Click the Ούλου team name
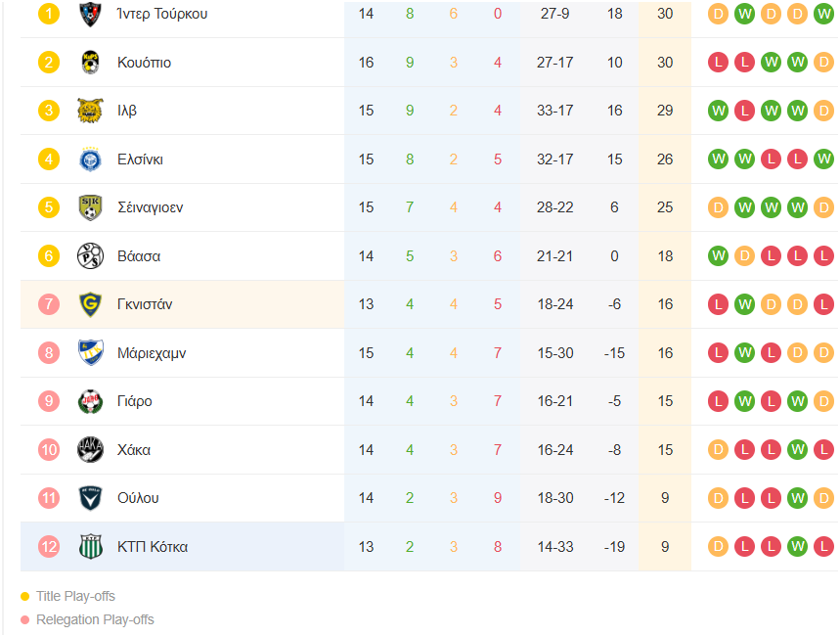 [x=138, y=498]
